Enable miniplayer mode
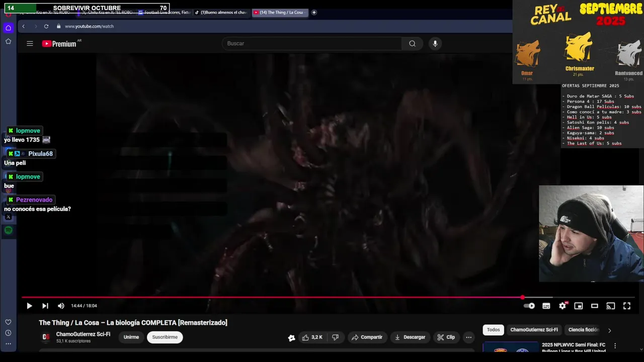Viewport: 644px width, 362px height. pos(579,306)
